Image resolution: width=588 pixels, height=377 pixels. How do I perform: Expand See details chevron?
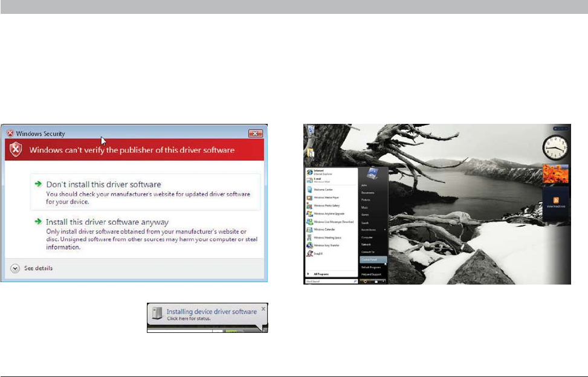[15, 268]
